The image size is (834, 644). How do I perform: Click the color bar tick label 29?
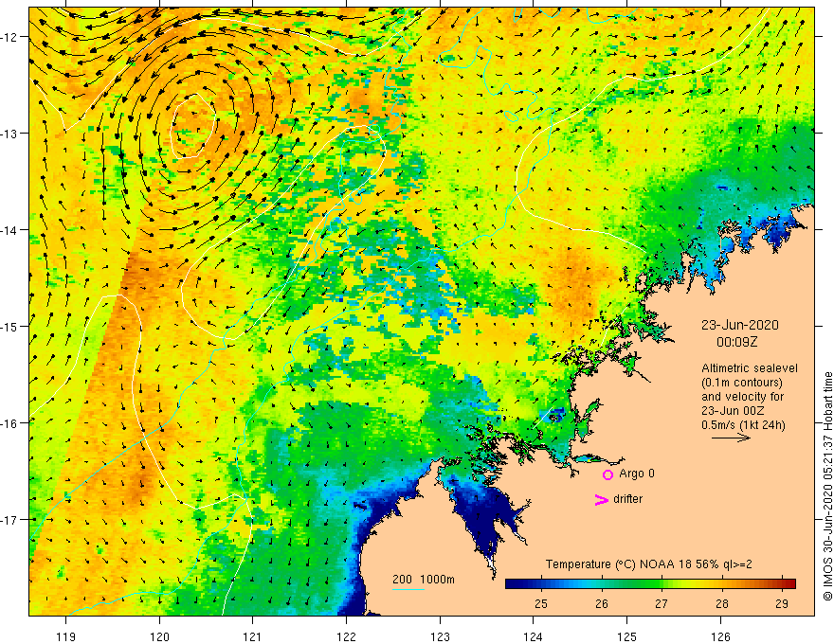782,604
